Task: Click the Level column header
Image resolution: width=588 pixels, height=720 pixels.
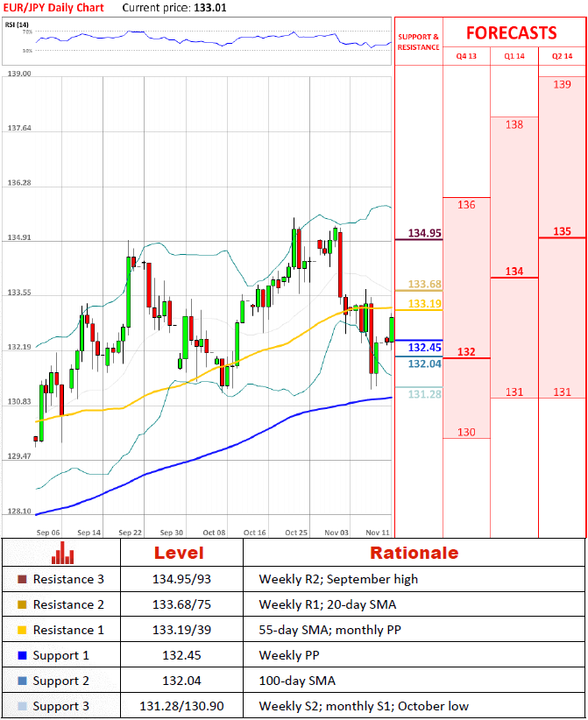Action: pyautogui.click(x=179, y=553)
